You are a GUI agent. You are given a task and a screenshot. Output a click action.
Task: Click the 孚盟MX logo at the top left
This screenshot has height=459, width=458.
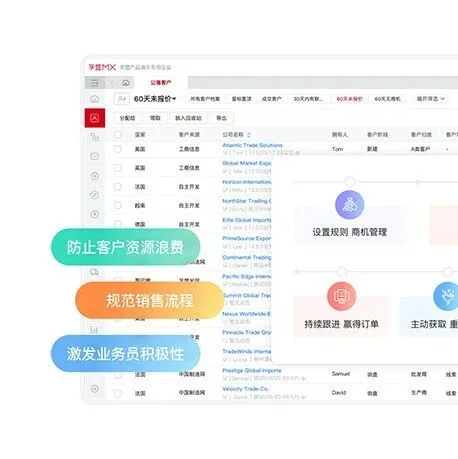102,67
